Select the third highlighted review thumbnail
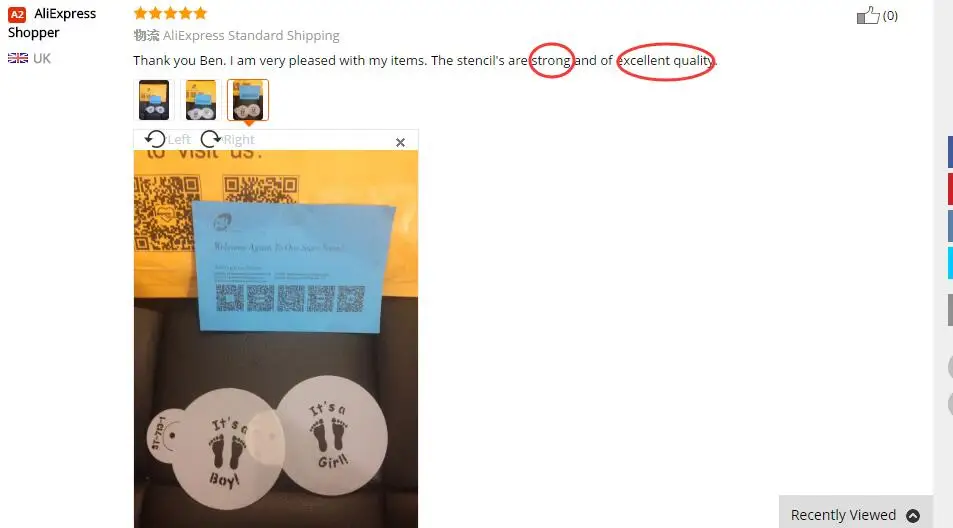The image size is (953, 528). point(247,100)
